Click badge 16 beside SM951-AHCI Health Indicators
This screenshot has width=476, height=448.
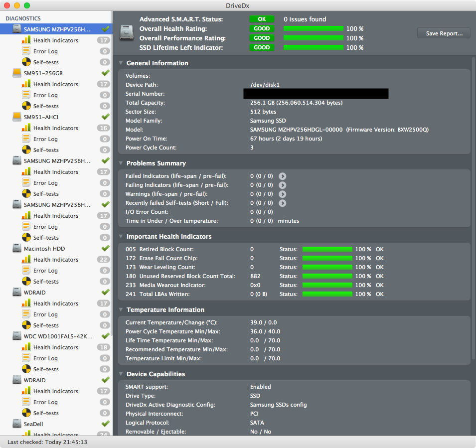click(104, 128)
